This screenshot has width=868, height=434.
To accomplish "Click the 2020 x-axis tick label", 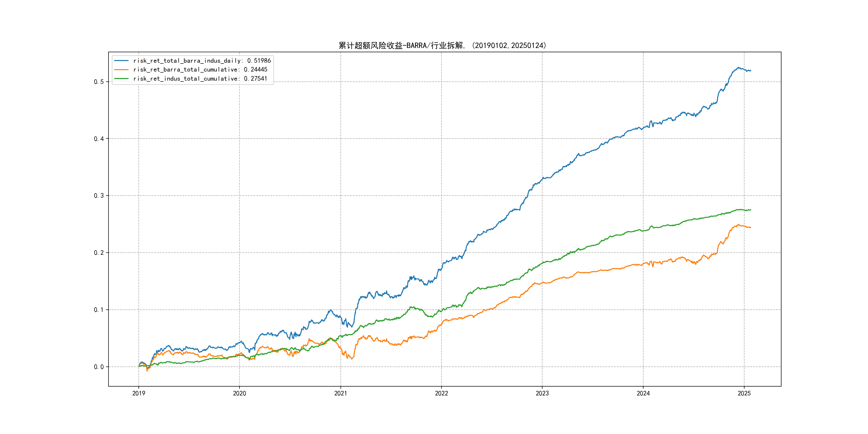I will pyautogui.click(x=240, y=393).
